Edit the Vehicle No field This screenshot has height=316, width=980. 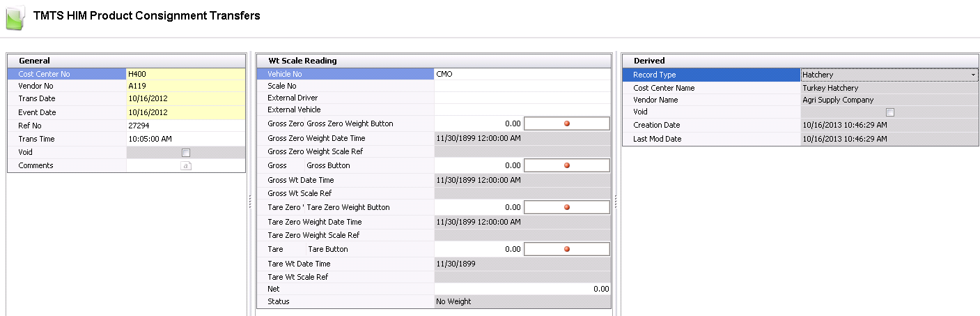(x=522, y=74)
